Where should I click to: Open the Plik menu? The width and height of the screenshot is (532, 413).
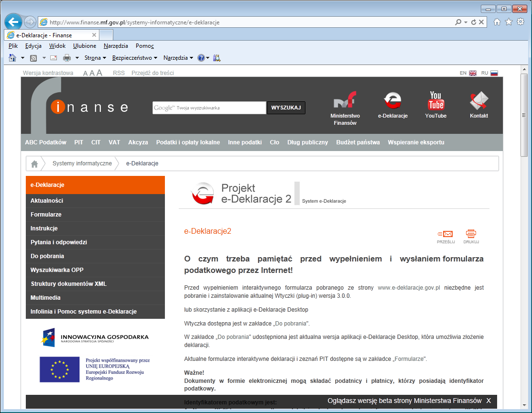[x=13, y=46]
